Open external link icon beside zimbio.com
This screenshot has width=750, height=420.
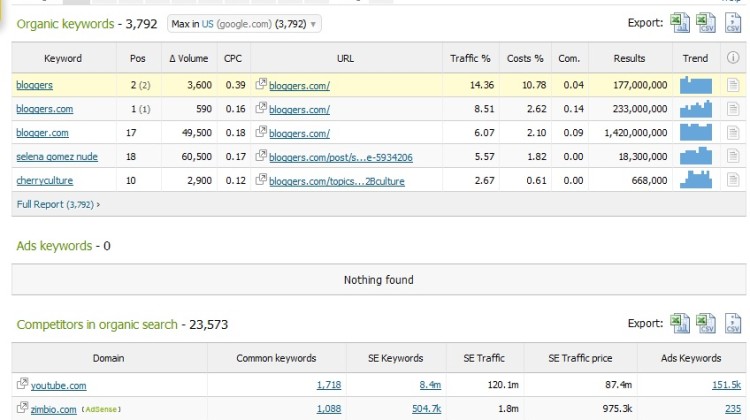coord(22,408)
